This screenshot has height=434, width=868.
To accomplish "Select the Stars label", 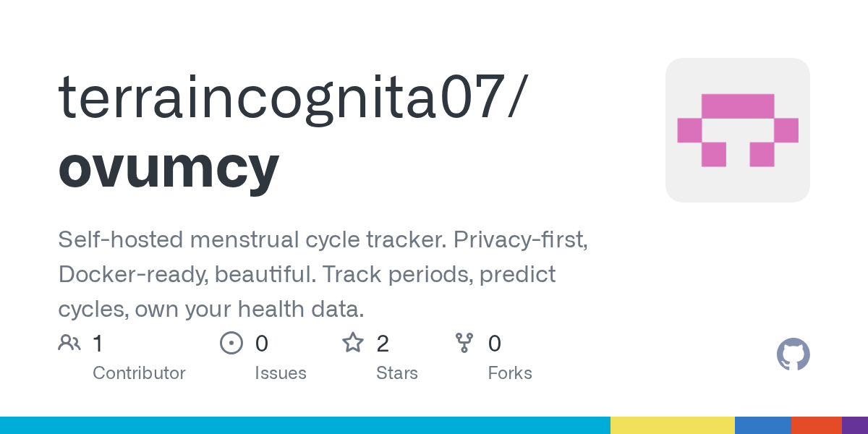I will tap(397, 373).
